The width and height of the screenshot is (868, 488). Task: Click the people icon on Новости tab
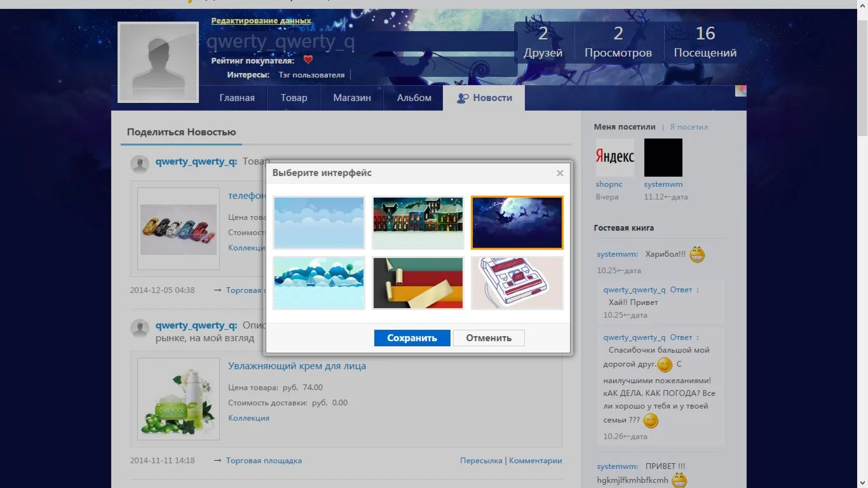463,98
